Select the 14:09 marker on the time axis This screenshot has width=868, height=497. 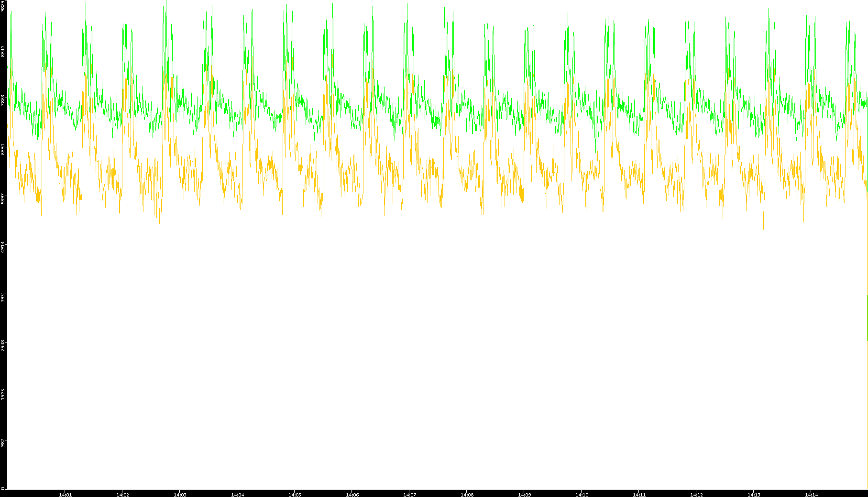pos(524,494)
